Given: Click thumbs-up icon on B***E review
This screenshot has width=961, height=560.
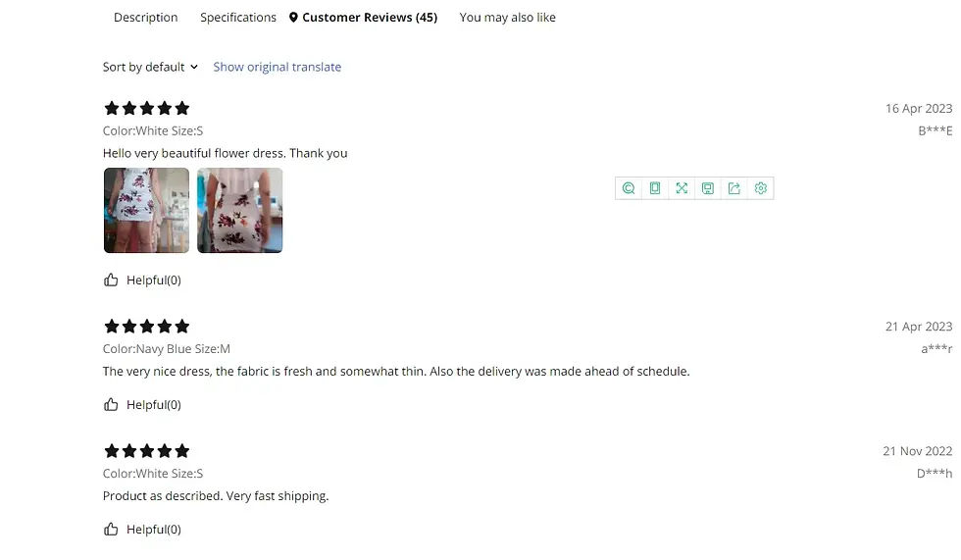Looking at the screenshot, I should [x=111, y=280].
